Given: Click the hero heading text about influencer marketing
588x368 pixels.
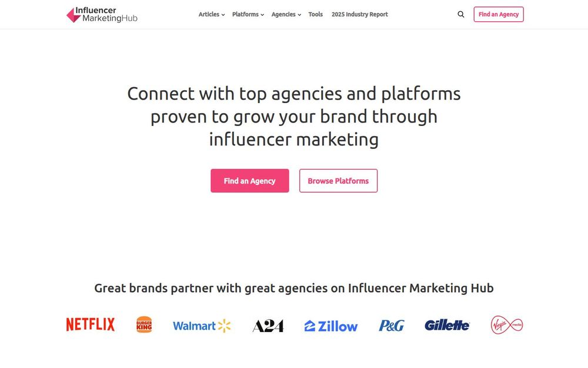Looking at the screenshot, I should pyautogui.click(x=294, y=116).
